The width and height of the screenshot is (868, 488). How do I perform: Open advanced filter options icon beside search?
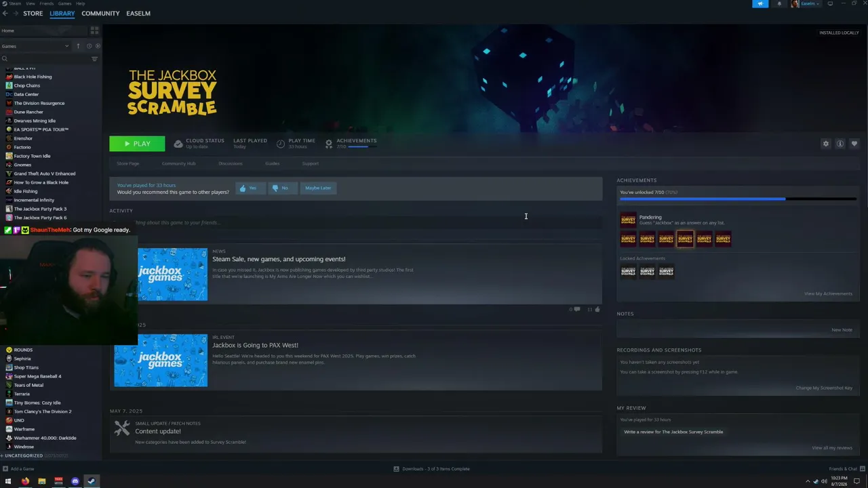pyautogui.click(x=94, y=59)
